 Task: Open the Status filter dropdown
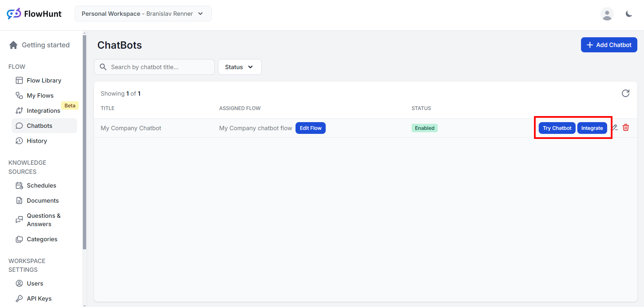(x=239, y=67)
